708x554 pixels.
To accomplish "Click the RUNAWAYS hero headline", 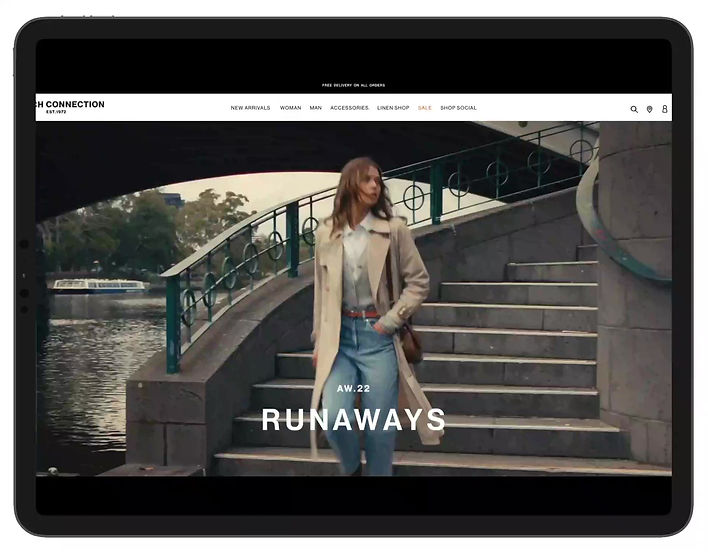I will pyautogui.click(x=354, y=419).
